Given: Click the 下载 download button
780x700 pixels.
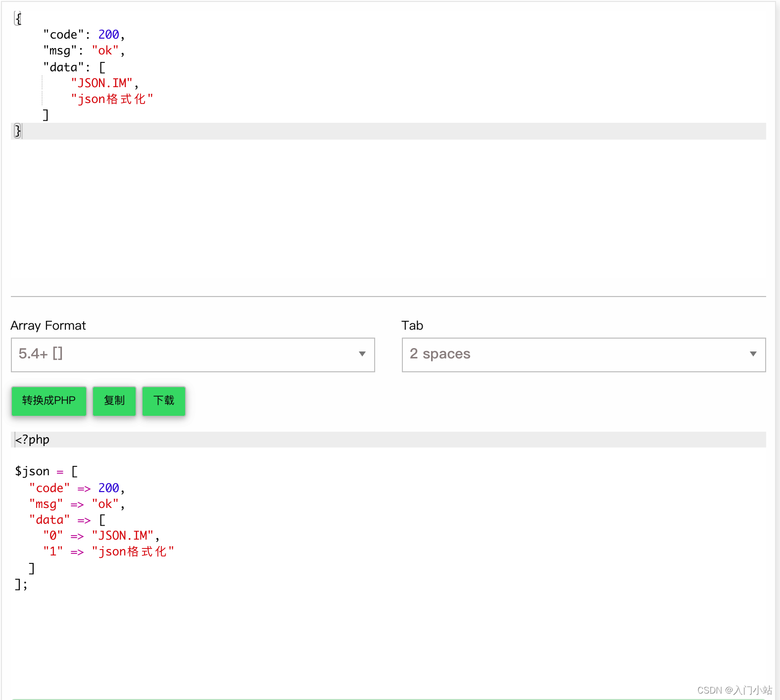Looking at the screenshot, I should [164, 400].
